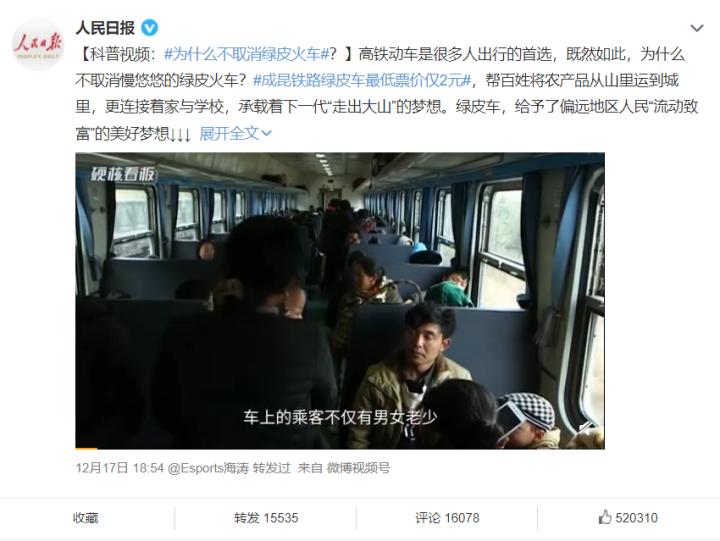720x541 pixels.
Task: Click the video subtitle 车上的乘客不仅有男女老少
Action: (x=340, y=417)
